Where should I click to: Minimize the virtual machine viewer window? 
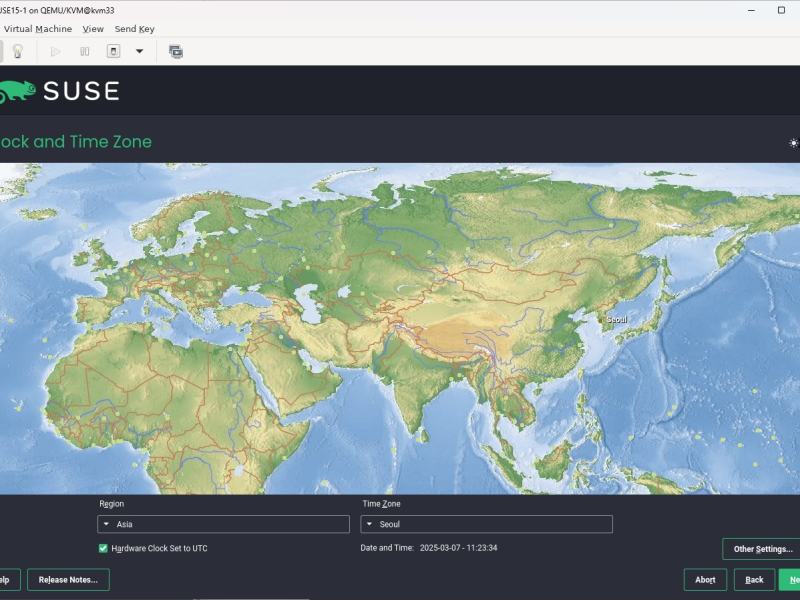pos(751,10)
